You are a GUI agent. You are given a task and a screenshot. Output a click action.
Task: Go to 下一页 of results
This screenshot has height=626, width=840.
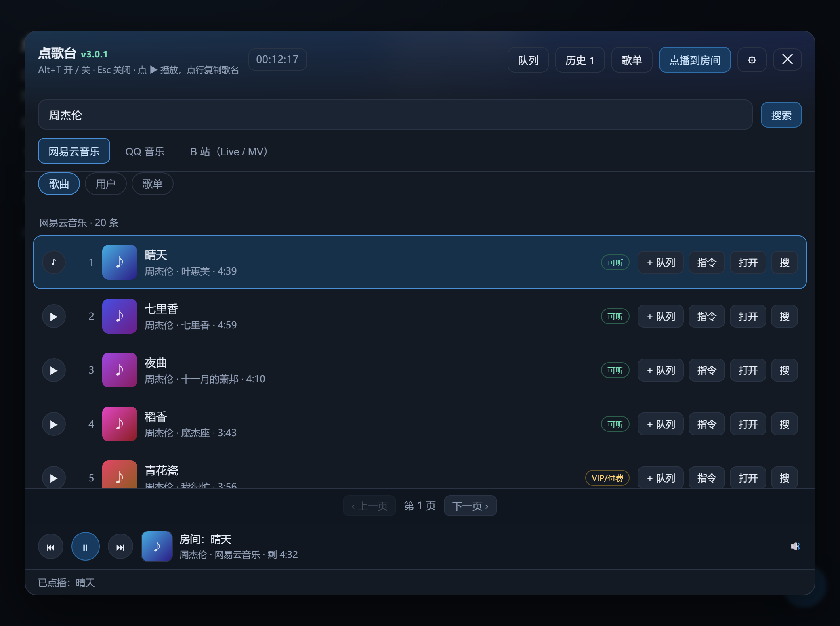tap(470, 506)
